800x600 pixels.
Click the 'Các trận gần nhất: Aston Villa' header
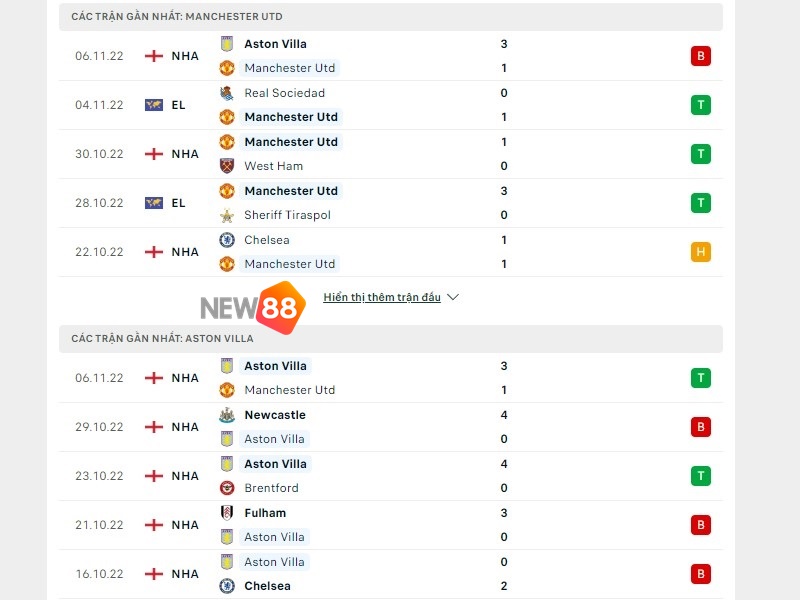click(162, 339)
